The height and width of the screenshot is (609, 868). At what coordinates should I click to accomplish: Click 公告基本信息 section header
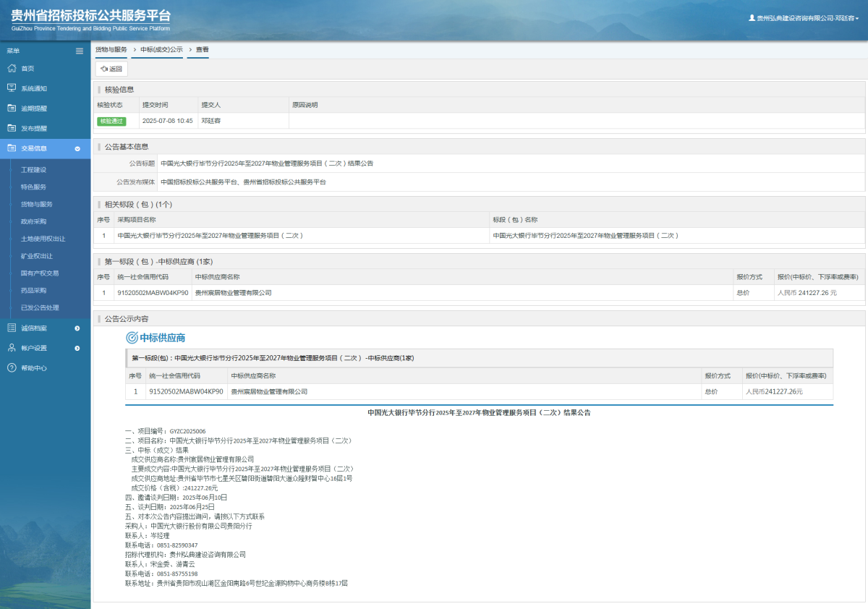[x=127, y=146]
